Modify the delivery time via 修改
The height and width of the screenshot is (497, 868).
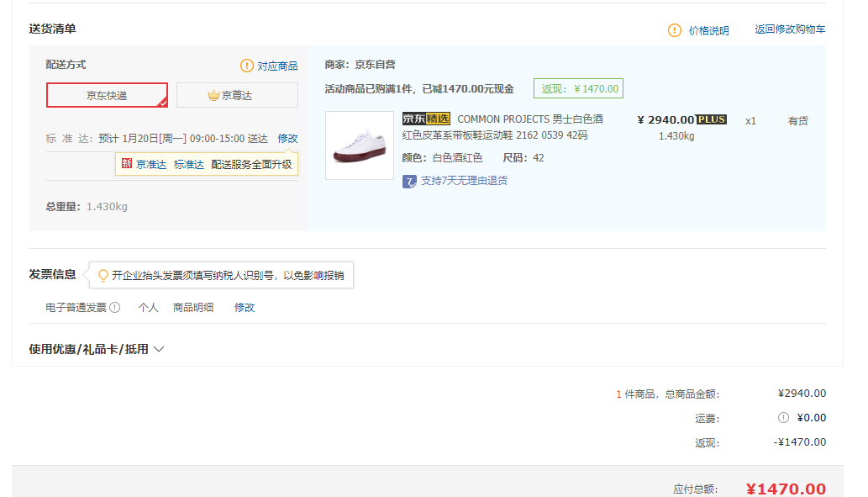(x=288, y=139)
